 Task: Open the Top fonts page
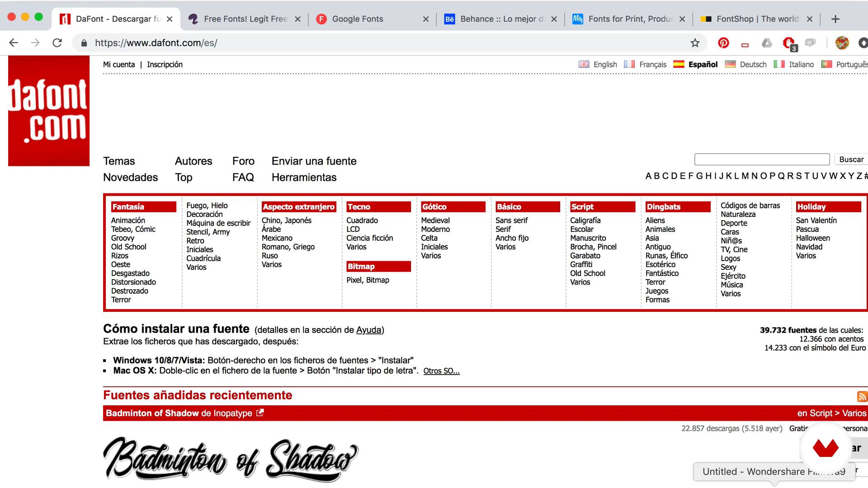[x=184, y=177]
